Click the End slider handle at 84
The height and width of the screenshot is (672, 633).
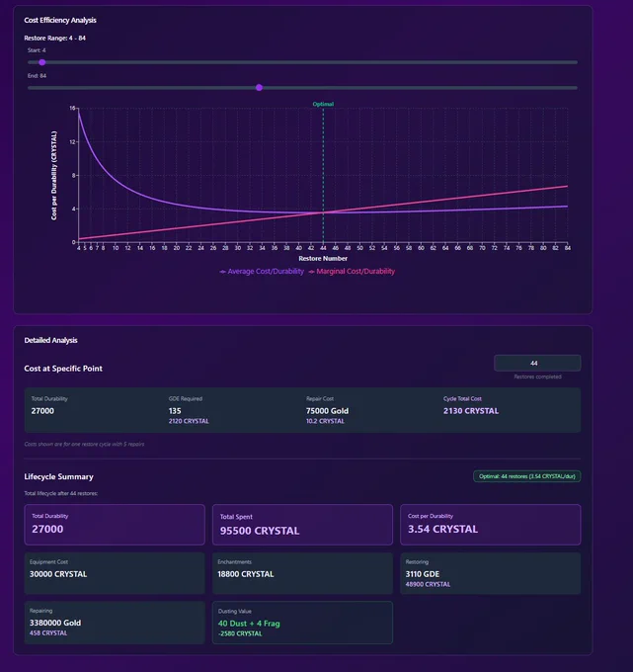click(259, 87)
